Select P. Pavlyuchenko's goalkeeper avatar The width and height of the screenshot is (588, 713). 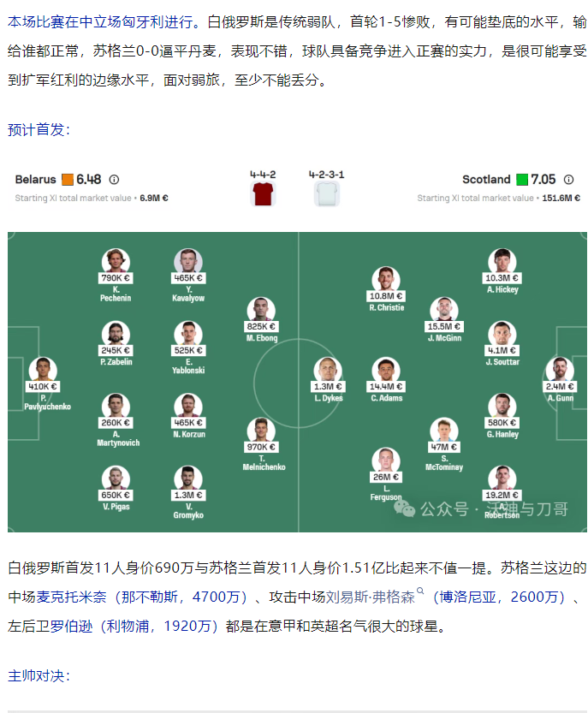click(42, 371)
